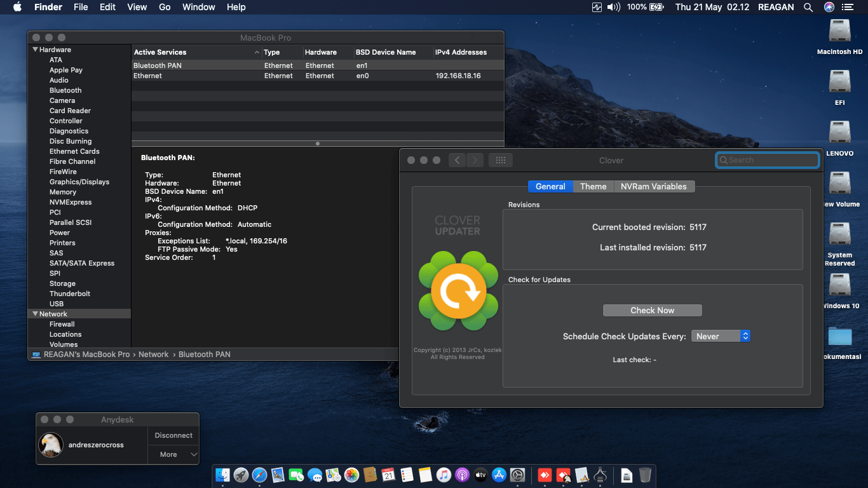Select the LENOVO drive on the desktop
Viewport: 868px width, 488px height.
point(840,139)
